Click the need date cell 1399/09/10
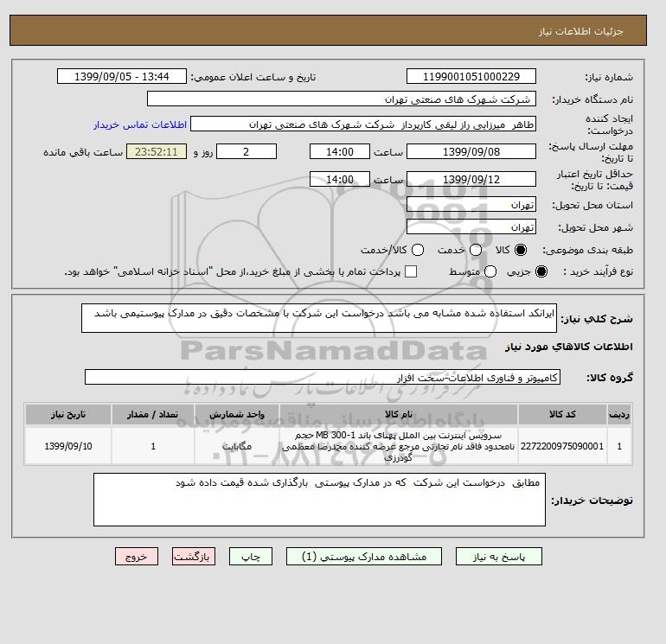The width and height of the screenshot is (666, 644). (x=68, y=446)
